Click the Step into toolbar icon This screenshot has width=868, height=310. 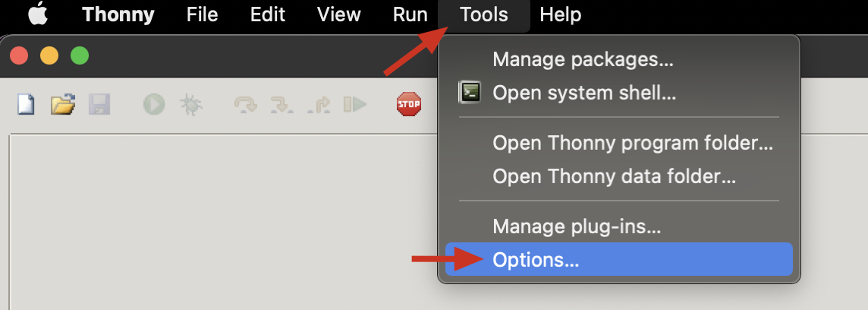281,104
